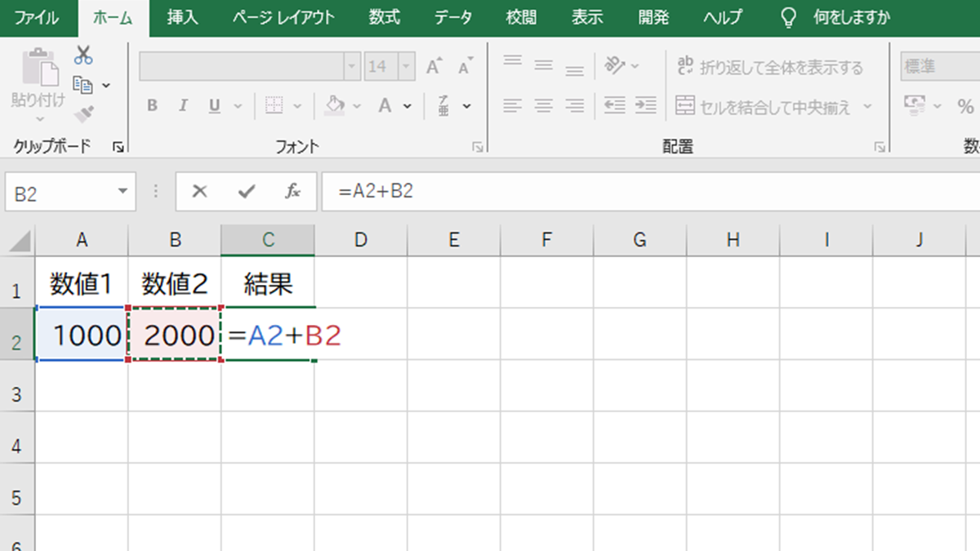This screenshot has height=551, width=980.
Task: Toggle Bold formatting
Action: 152,105
